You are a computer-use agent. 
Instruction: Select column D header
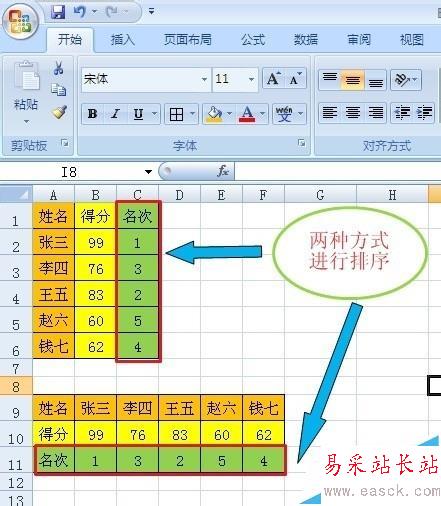[x=179, y=195]
